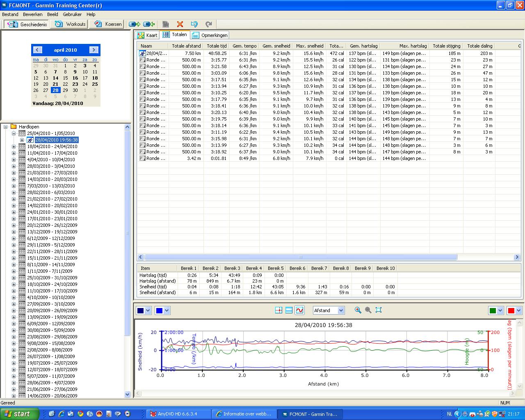Click the Internet Explorer quick launch icon
The width and height of the screenshot is (525, 420).
click(62, 414)
